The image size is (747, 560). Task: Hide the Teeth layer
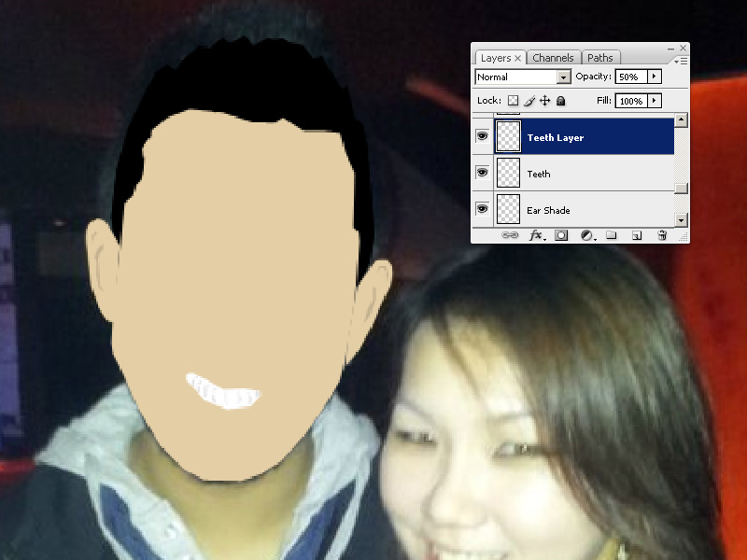(x=482, y=173)
